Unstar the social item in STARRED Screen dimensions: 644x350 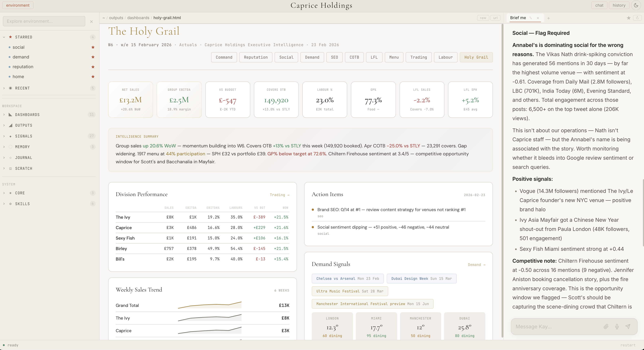[93, 47]
